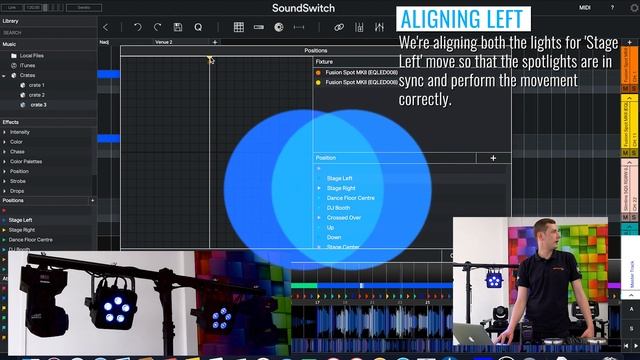Expand the Color Palettes group

pos(4,162)
